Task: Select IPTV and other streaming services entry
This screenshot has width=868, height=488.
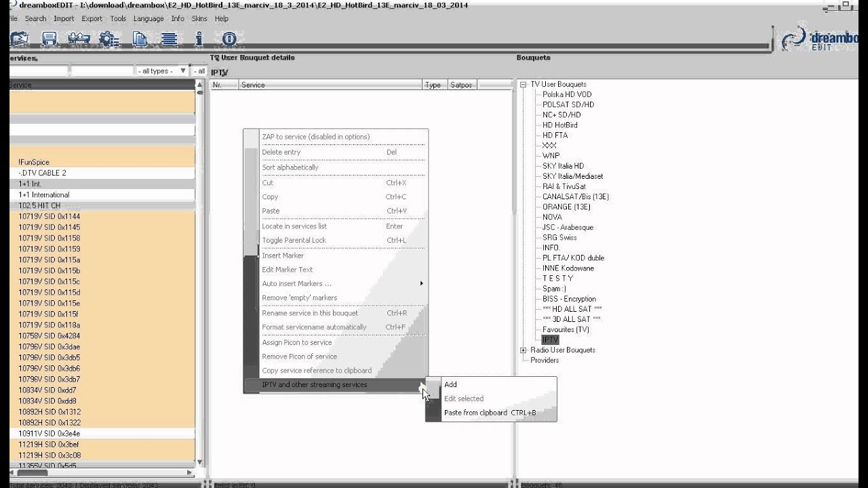Action: [x=343, y=385]
